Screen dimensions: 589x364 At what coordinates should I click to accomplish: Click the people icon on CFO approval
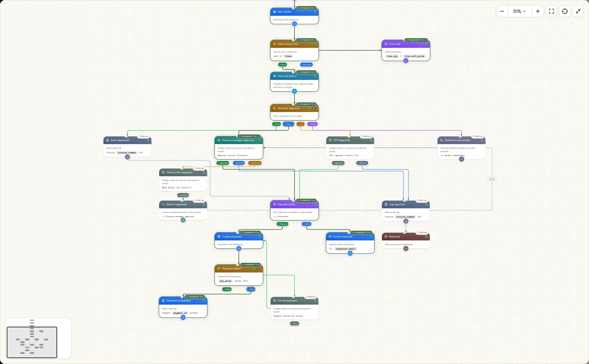pyautogui.click(x=330, y=140)
